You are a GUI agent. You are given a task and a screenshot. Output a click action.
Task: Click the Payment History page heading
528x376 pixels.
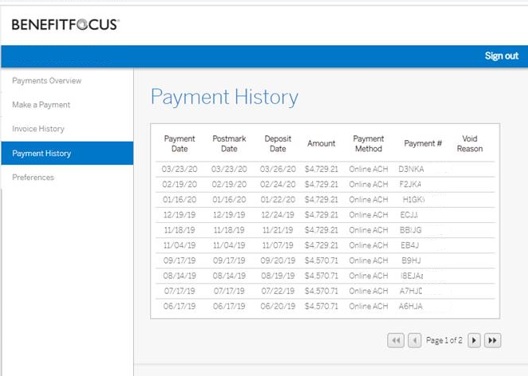[x=224, y=97]
